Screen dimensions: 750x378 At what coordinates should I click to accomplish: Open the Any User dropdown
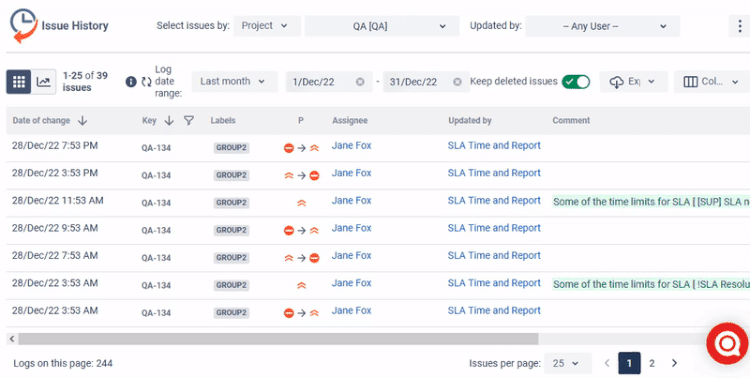point(602,26)
